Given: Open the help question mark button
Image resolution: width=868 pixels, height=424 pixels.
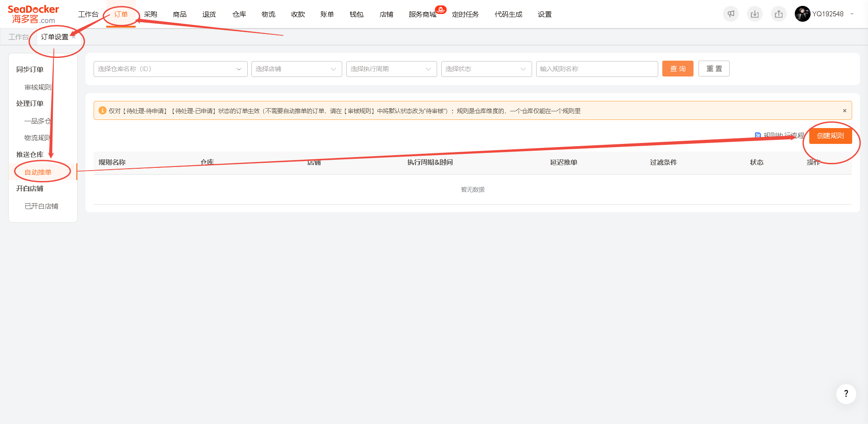Looking at the screenshot, I should tap(846, 394).
